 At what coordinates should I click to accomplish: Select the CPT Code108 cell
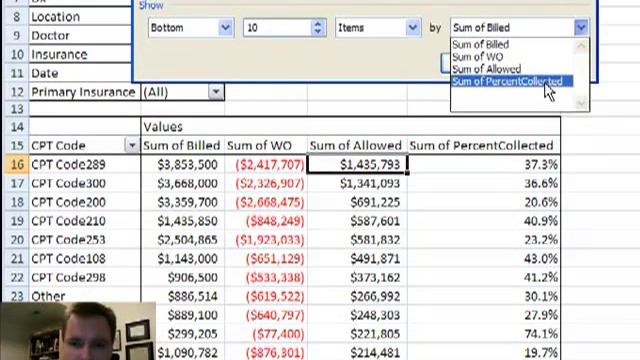[84, 258]
